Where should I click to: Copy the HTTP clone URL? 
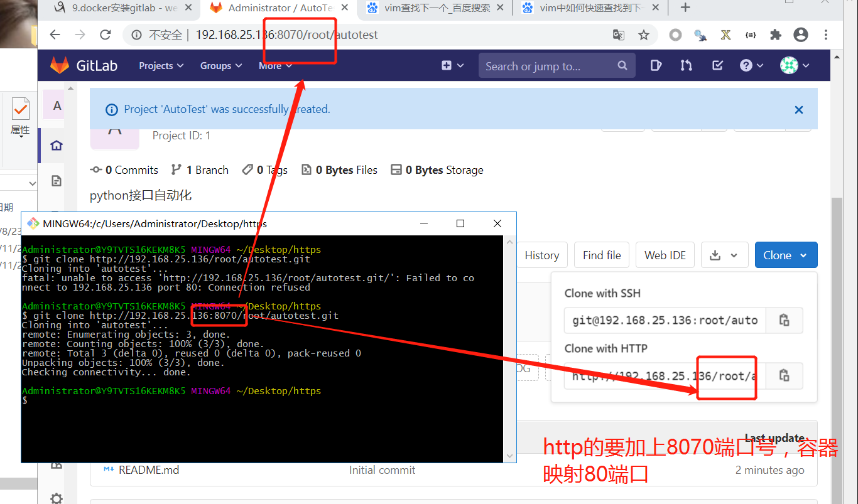[784, 375]
